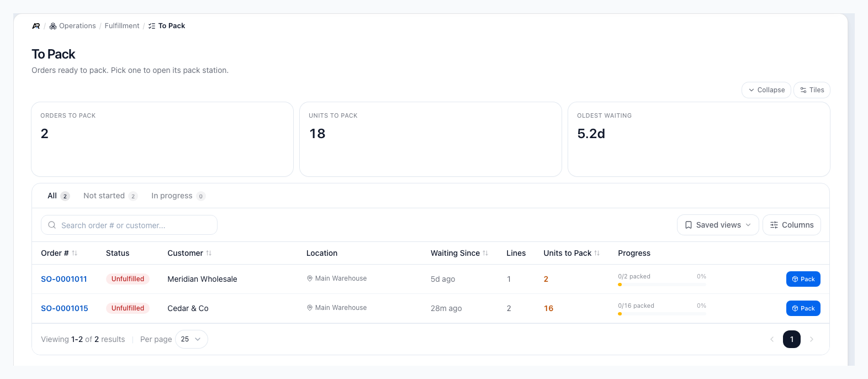Click the To Pack checklist breadcrumb icon
Image resolution: width=868 pixels, height=379 pixels.
(152, 26)
